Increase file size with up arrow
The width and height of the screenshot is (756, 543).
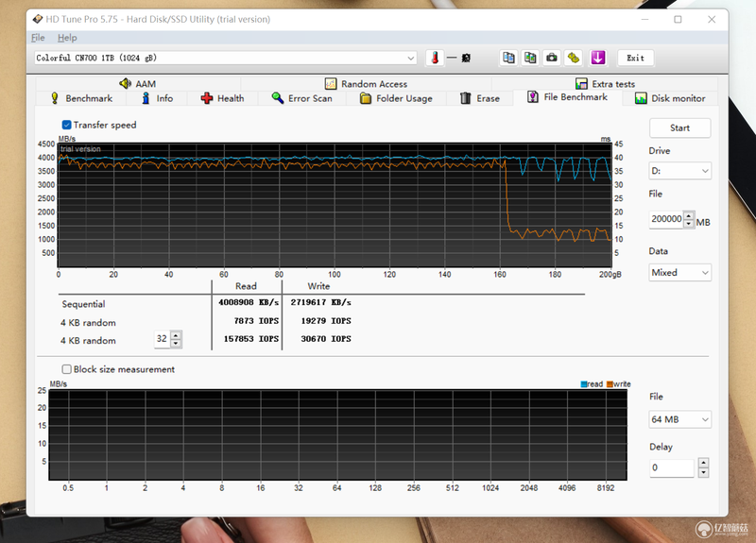click(689, 215)
